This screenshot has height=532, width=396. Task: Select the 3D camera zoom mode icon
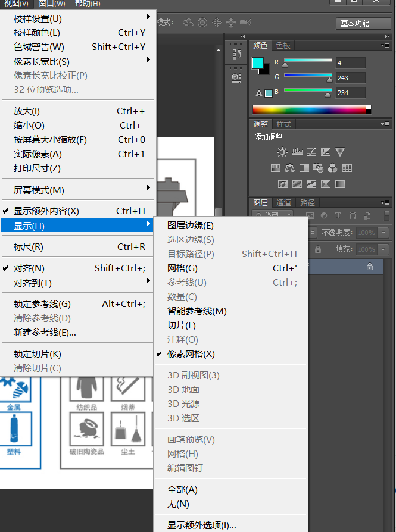(245, 23)
